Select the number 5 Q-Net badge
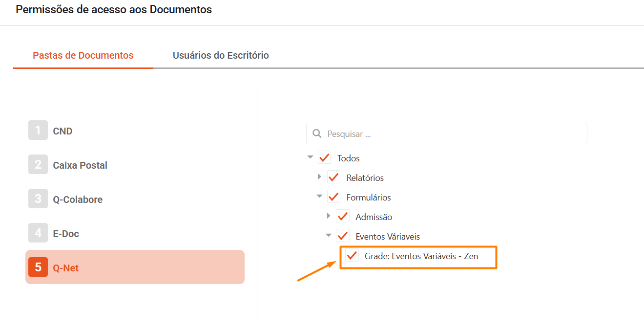This screenshot has width=644, height=332. (38, 267)
